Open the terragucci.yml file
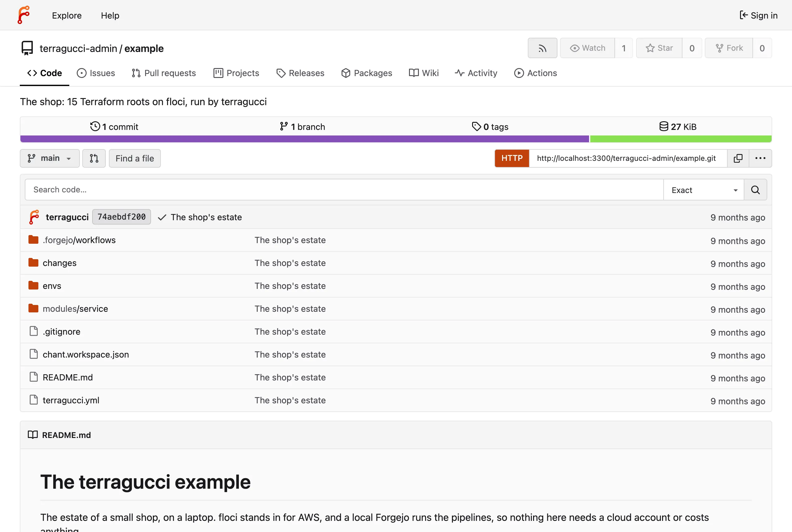Screen dimensions: 792x532 coord(71,400)
